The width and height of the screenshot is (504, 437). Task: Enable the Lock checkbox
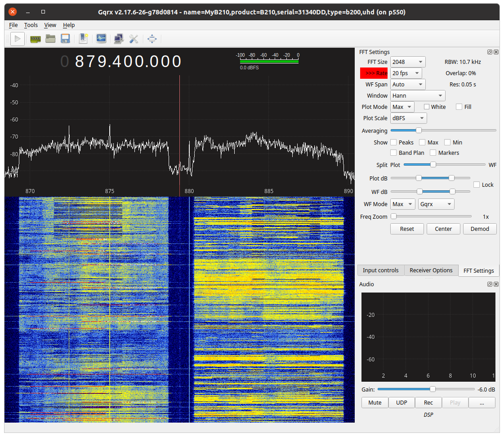click(477, 185)
